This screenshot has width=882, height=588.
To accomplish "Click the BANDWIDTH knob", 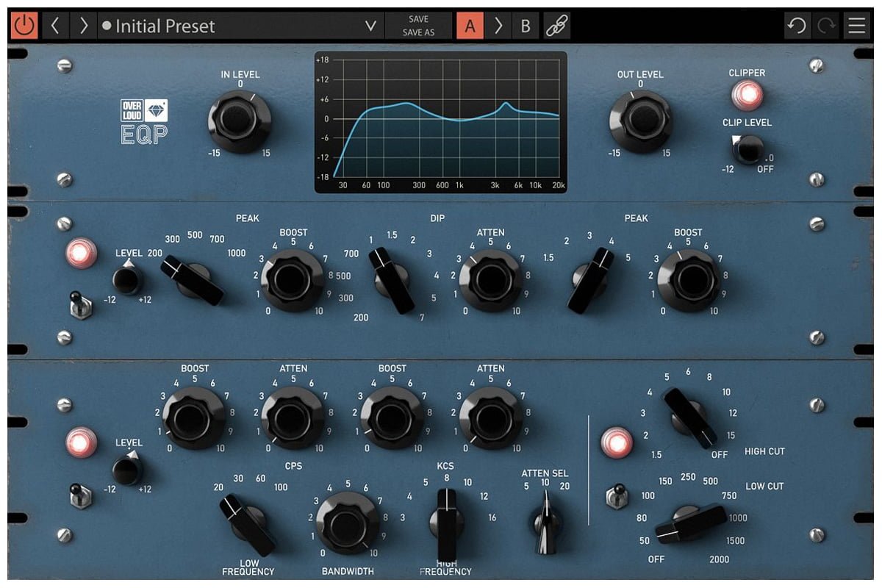I will pyautogui.click(x=348, y=523).
